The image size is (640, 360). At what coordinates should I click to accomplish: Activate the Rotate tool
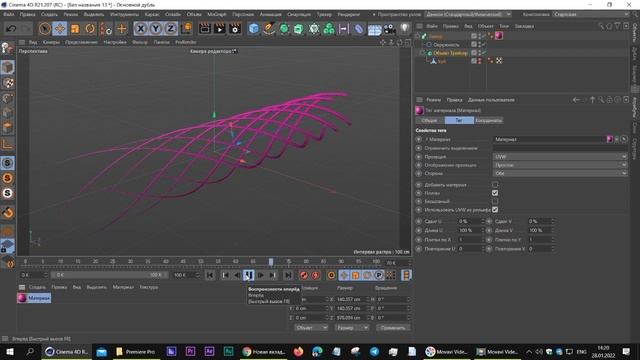coord(90,29)
